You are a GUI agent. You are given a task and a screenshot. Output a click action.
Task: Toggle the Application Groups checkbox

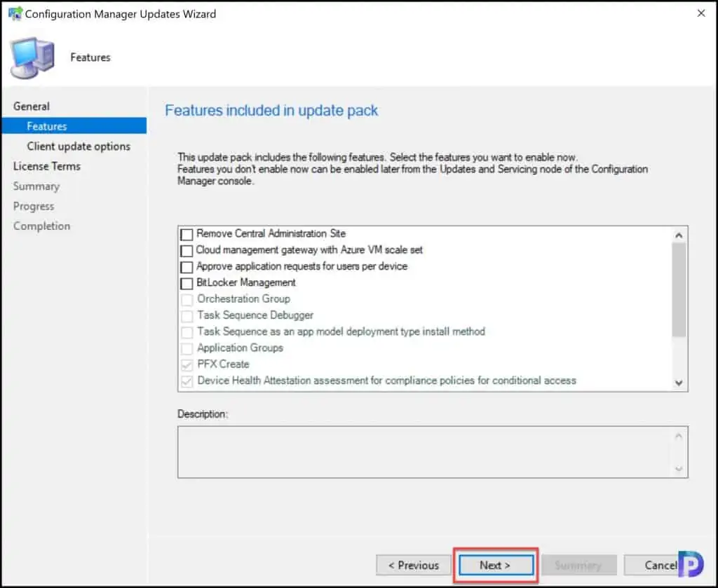click(x=187, y=349)
